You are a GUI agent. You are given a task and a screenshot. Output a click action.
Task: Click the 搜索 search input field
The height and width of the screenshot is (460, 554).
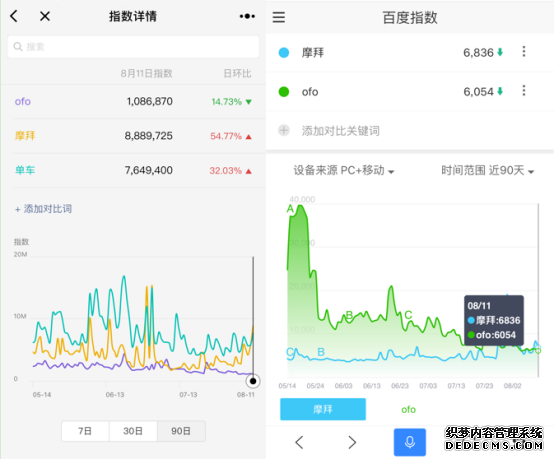click(133, 47)
